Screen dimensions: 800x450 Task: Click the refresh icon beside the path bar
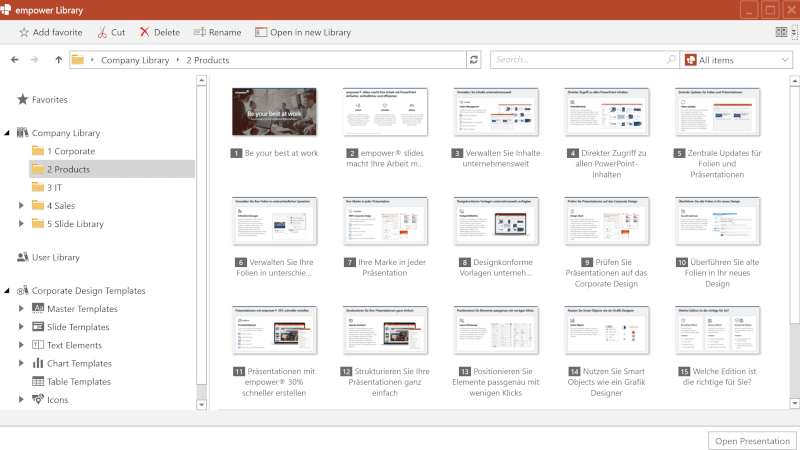click(474, 60)
